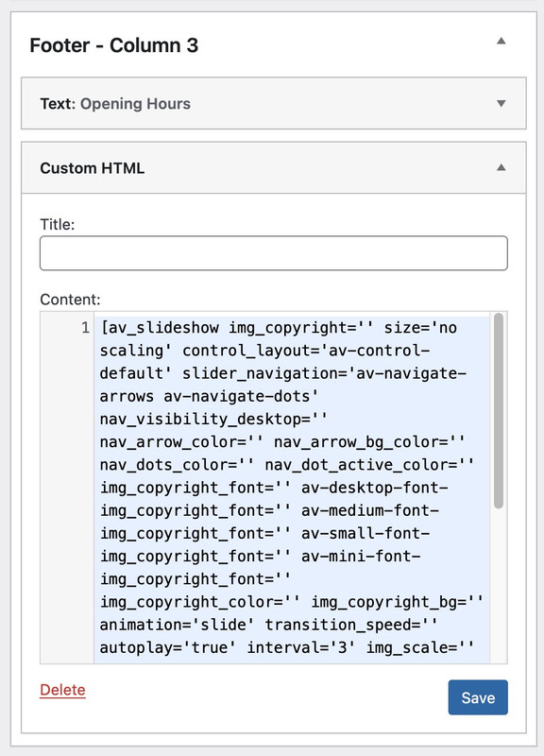Viewport: 544px width, 756px height.
Task: Click on img_copyright_bg attribute text
Action: tap(397, 602)
